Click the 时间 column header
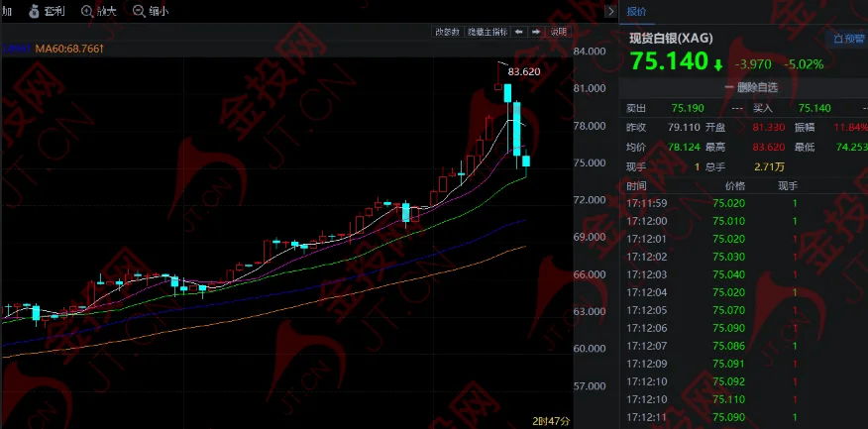The width and height of the screenshot is (868, 429). pyautogui.click(x=636, y=185)
